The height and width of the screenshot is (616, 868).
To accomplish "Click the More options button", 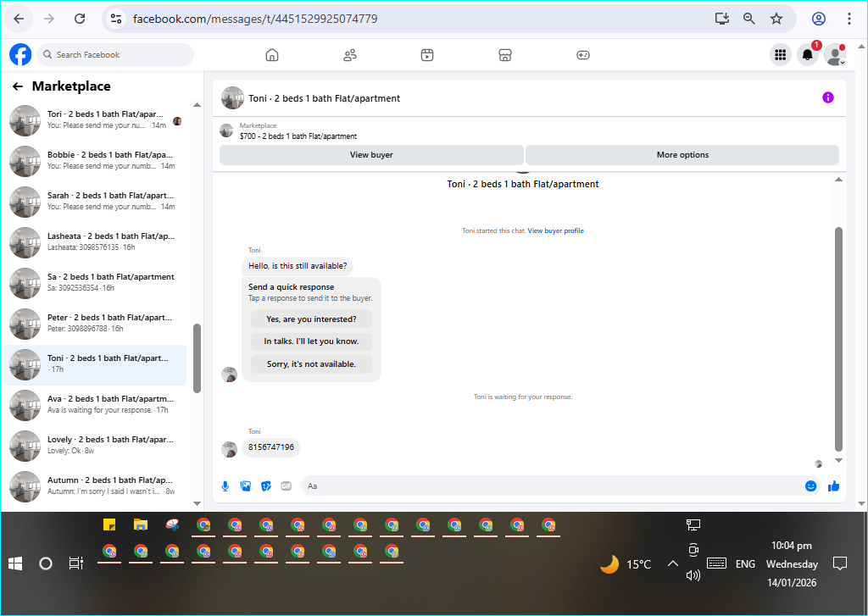I will click(682, 155).
